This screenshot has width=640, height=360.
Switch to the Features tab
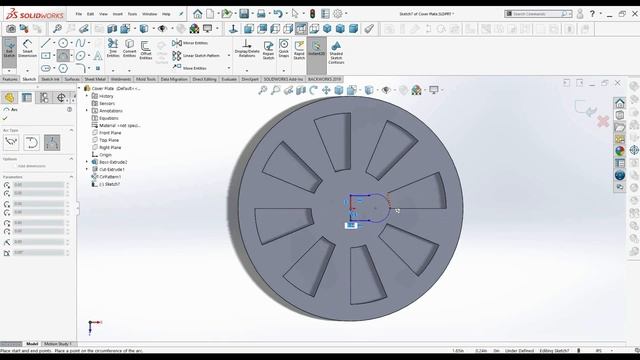[x=10, y=79]
